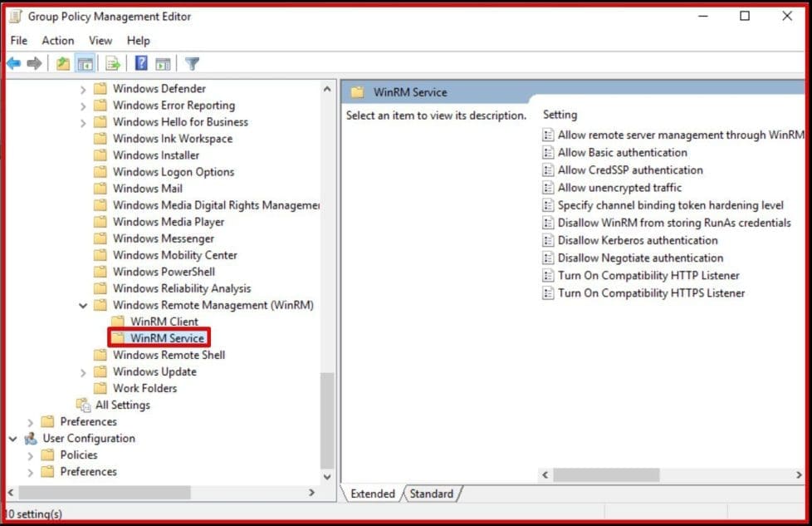Toggle the Show/Hide Console Tree icon
This screenshot has height=526, width=812.
(85, 63)
